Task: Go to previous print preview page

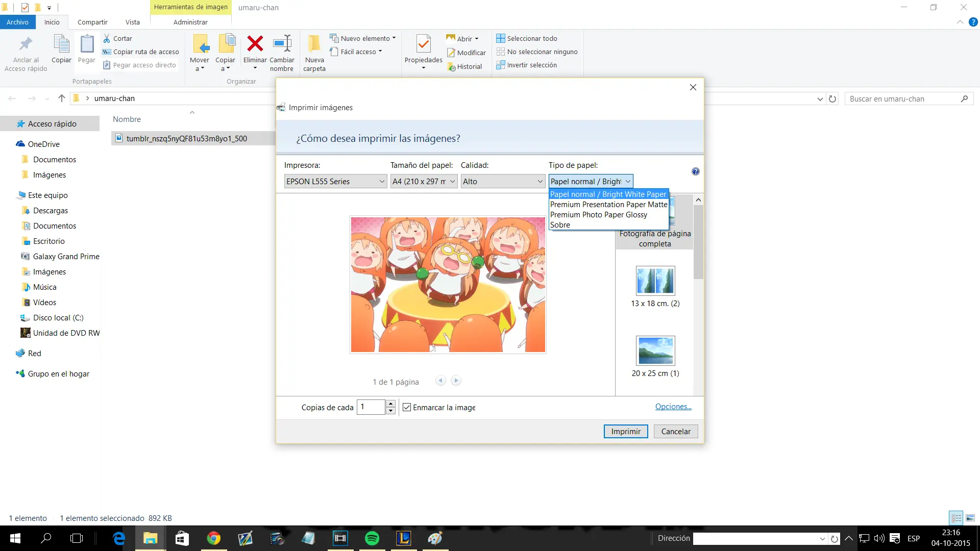Action: tap(440, 381)
